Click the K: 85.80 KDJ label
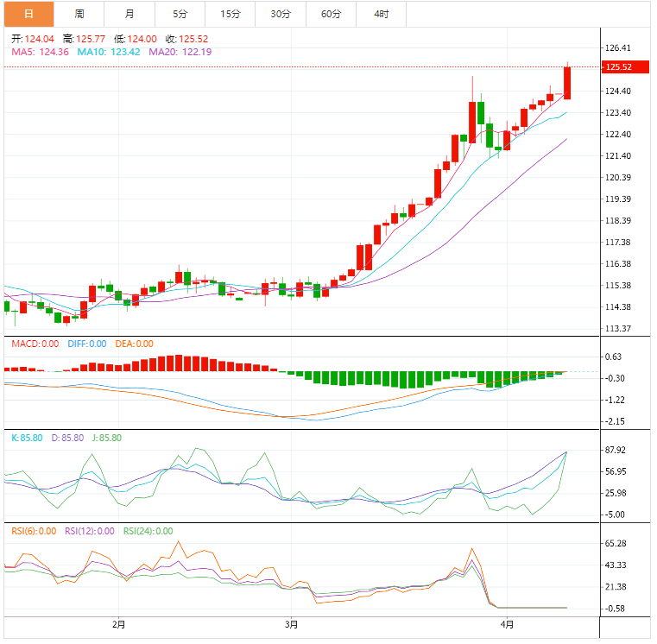Image resolution: width=657 pixels, height=644 pixels. click(27, 438)
